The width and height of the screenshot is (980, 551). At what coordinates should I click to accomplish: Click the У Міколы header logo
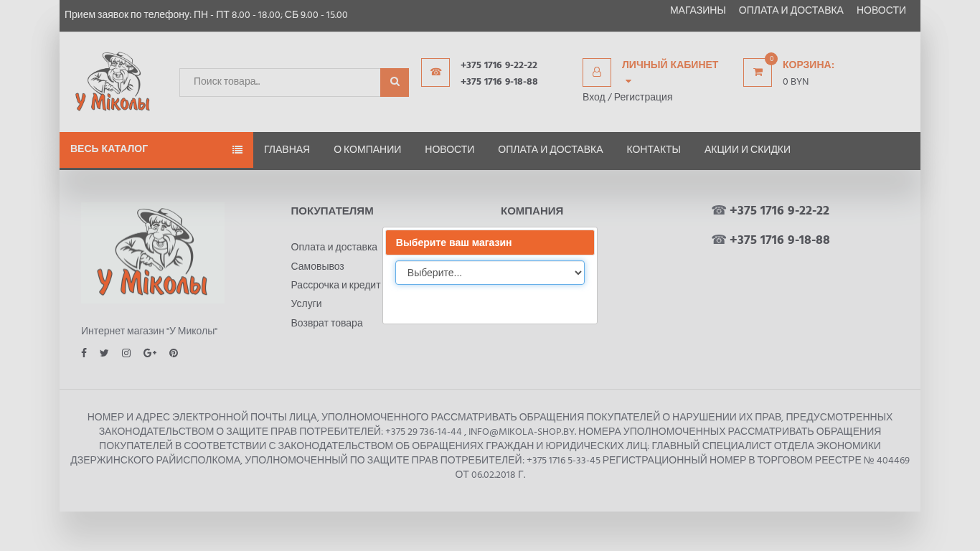pyautogui.click(x=113, y=82)
